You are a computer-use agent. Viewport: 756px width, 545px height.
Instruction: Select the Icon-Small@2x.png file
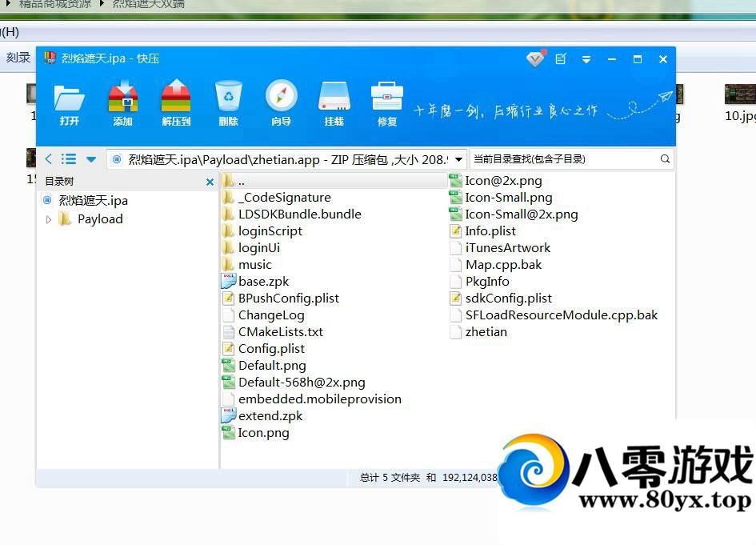click(521, 214)
